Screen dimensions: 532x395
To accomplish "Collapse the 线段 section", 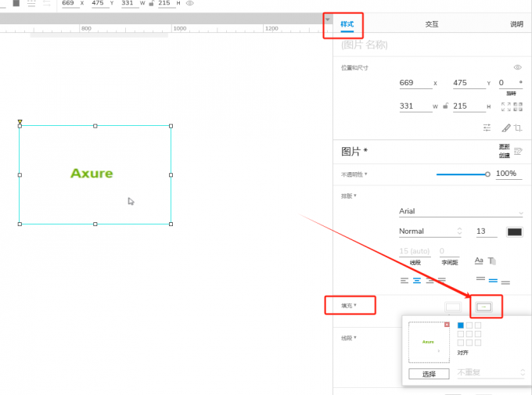I will [348, 338].
